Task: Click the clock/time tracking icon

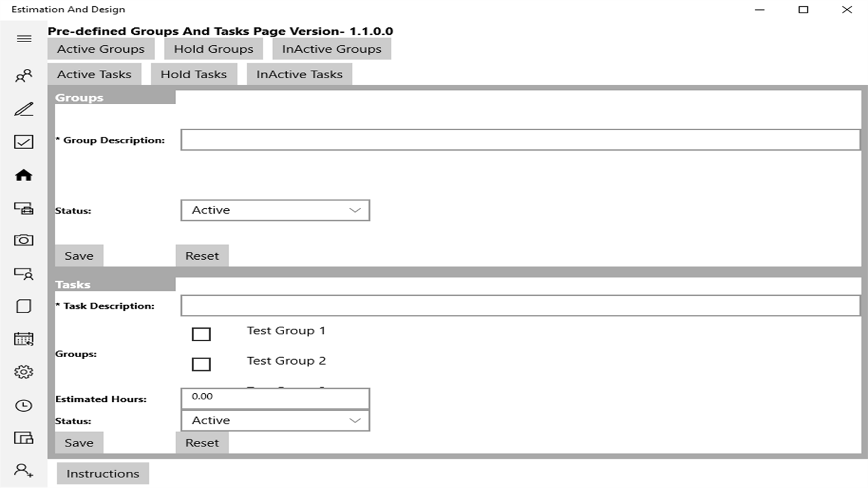Action: (24, 405)
